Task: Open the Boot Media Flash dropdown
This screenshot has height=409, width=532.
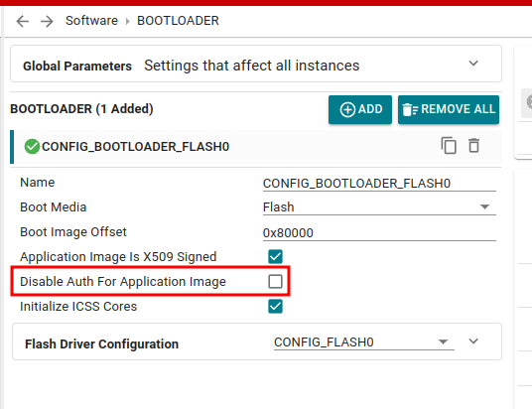Action: (x=379, y=206)
